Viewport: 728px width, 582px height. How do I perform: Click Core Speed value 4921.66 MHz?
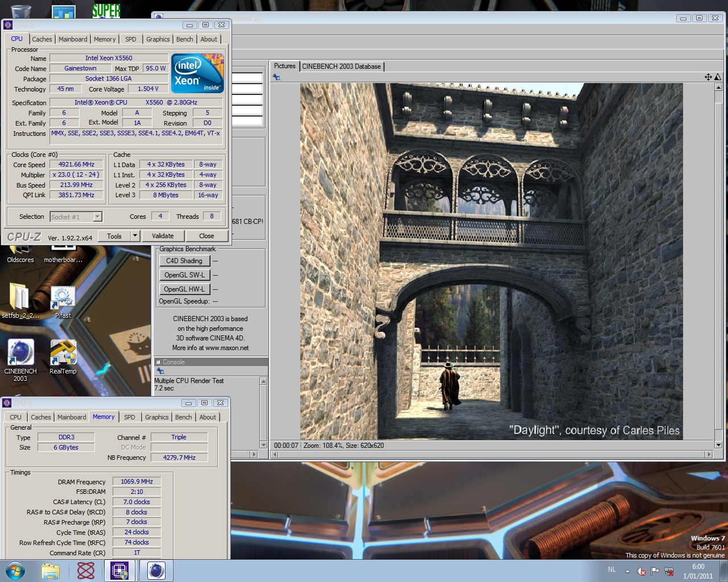click(77, 164)
